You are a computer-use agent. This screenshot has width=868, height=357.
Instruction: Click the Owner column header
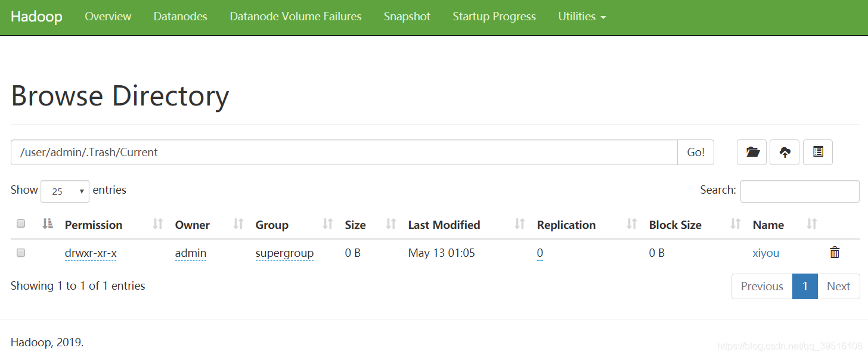point(192,225)
